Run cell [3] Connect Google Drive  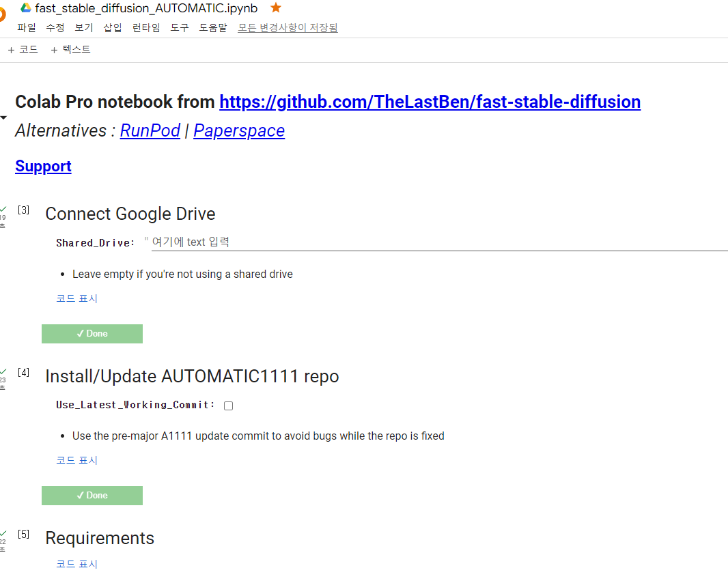click(x=24, y=210)
